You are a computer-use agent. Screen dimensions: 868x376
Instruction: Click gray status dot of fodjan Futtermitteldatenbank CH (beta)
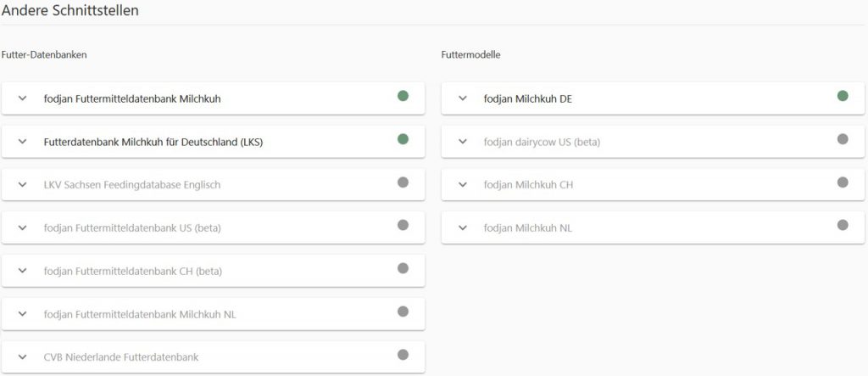click(403, 268)
